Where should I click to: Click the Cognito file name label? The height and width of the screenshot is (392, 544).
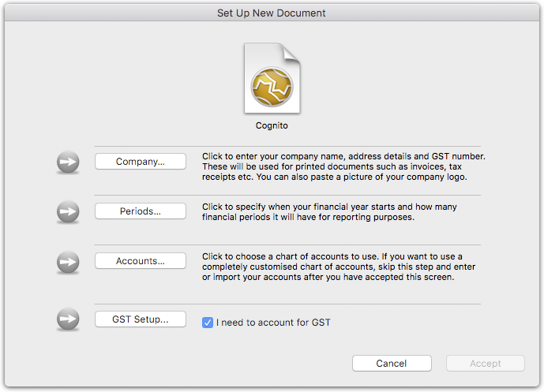click(272, 125)
